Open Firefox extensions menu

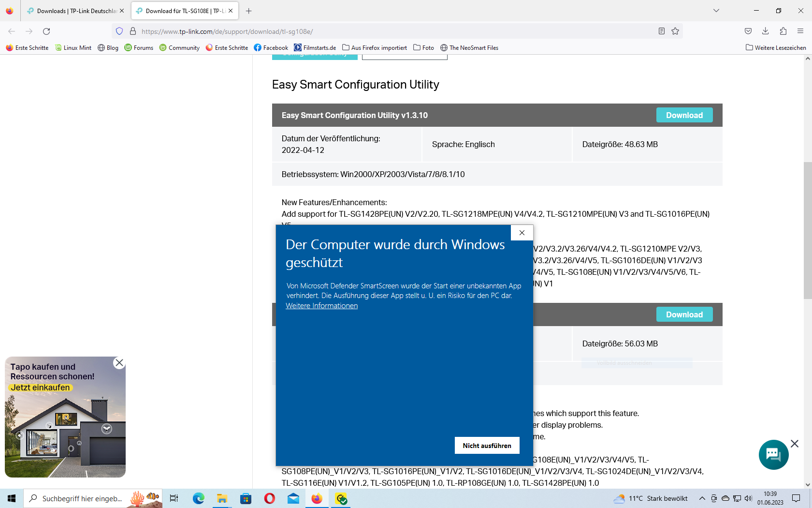tap(783, 31)
